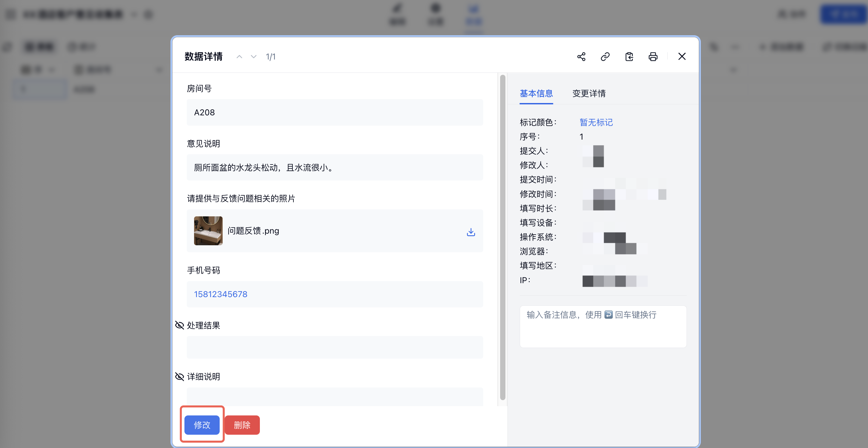Click the blue button at top right of background page
Viewport: 868px width, 448px height.
pos(843,14)
